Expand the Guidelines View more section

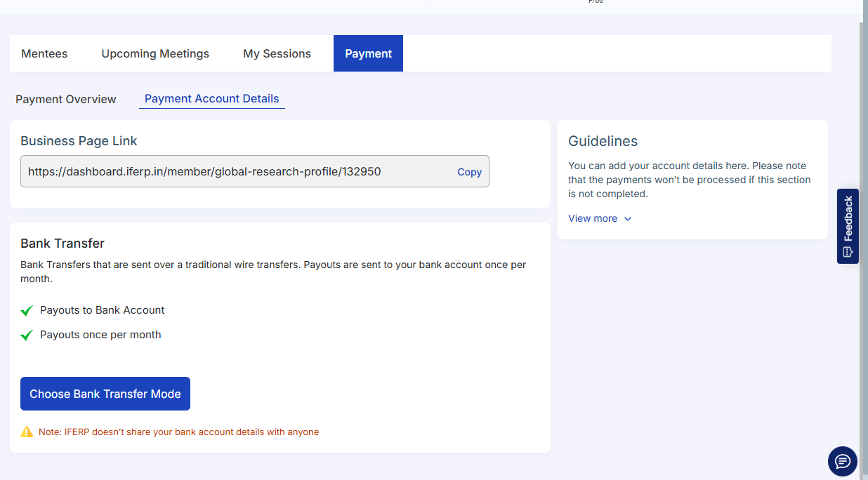click(592, 218)
